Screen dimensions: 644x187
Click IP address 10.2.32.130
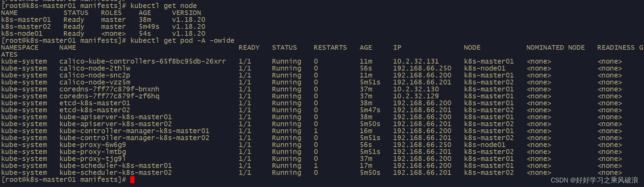pyautogui.click(x=416, y=89)
